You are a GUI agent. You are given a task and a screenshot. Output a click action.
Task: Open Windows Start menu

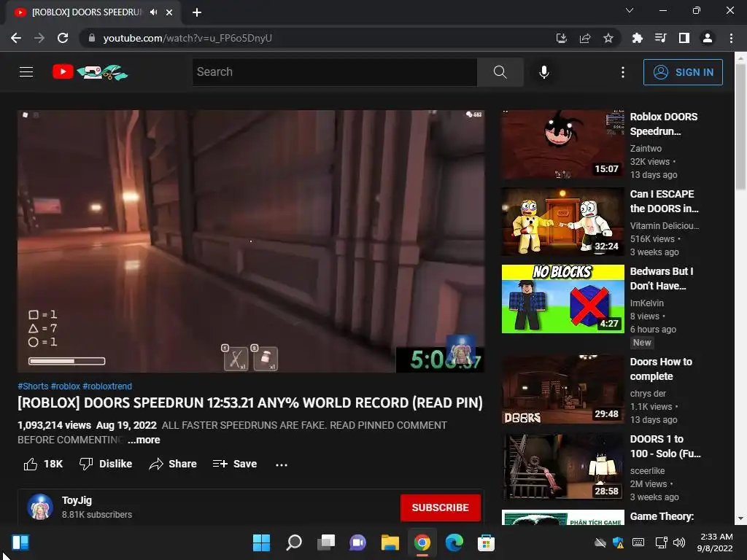click(x=261, y=542)
